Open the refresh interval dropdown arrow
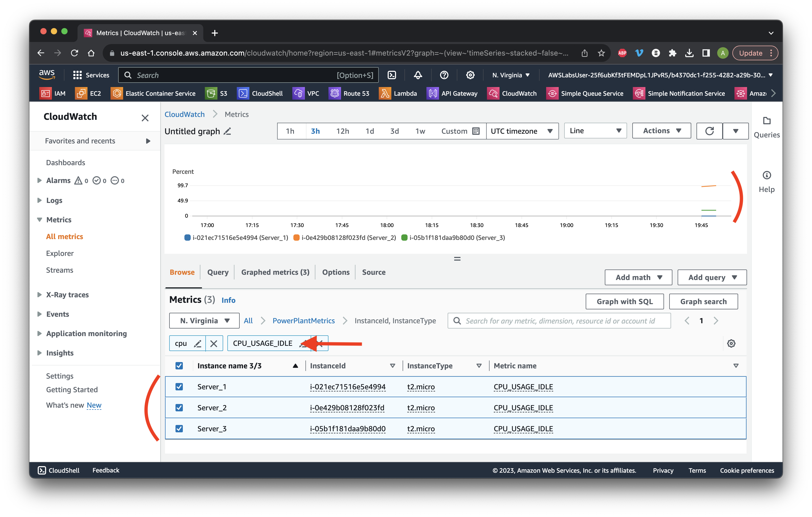The image size is (812, 517). point(736,131)
